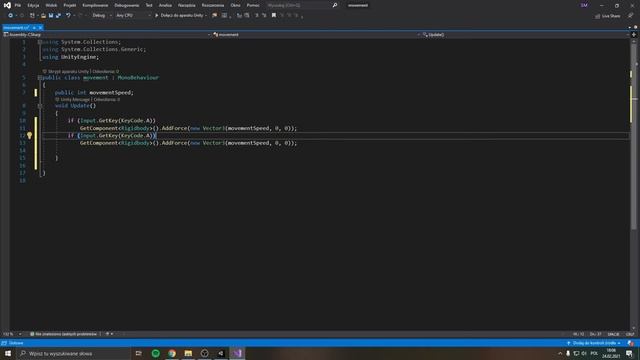Open the Update() member dropdown
640x360 pixels.
tap(526, 35)
